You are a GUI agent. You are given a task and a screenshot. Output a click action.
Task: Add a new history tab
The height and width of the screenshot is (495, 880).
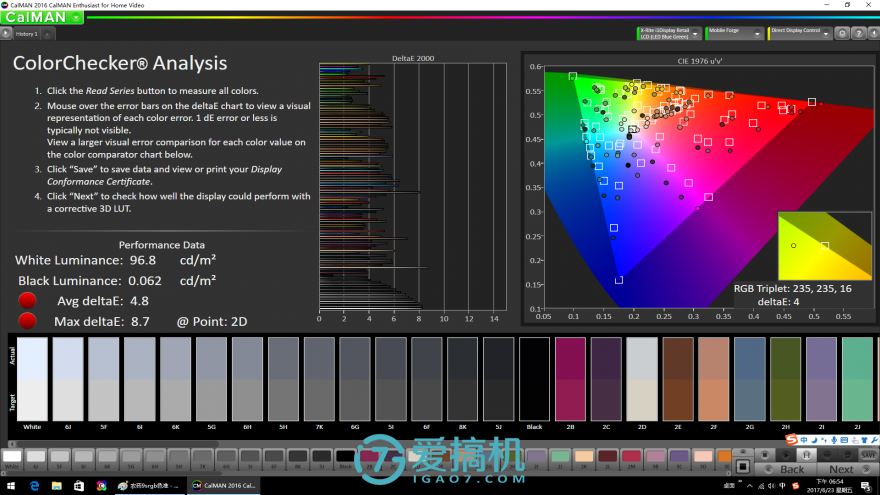click(48, 34)
